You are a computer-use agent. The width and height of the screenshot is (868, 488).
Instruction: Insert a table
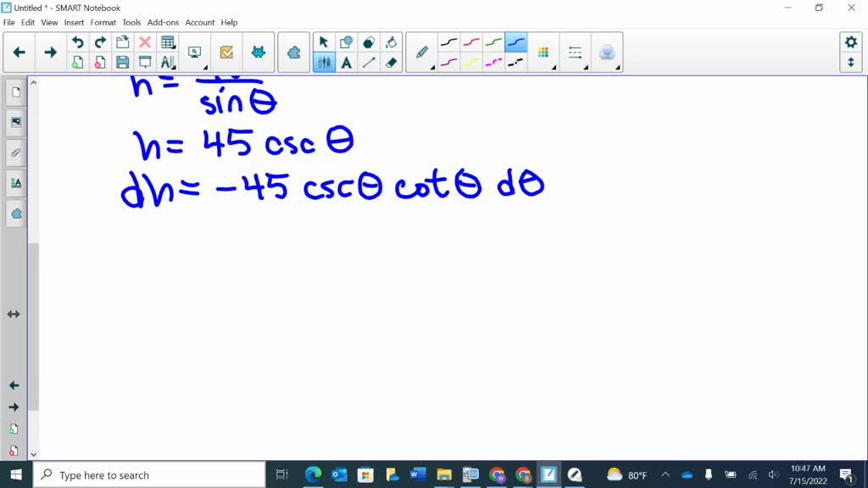[168, 41]
